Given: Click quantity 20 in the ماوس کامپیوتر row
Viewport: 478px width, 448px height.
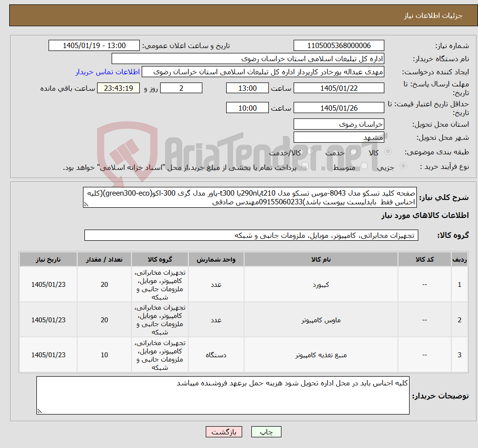Looking at the screenshot, I should [x=104, y=320].
